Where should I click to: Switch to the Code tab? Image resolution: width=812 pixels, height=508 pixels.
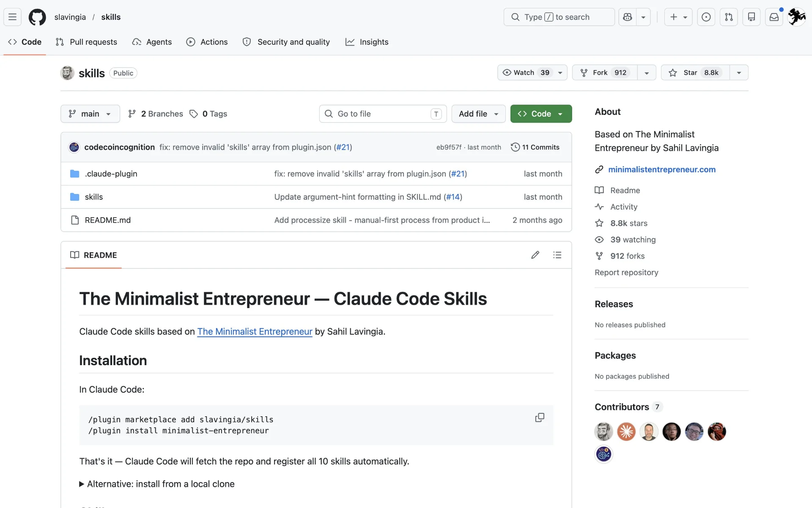[25, 42]
